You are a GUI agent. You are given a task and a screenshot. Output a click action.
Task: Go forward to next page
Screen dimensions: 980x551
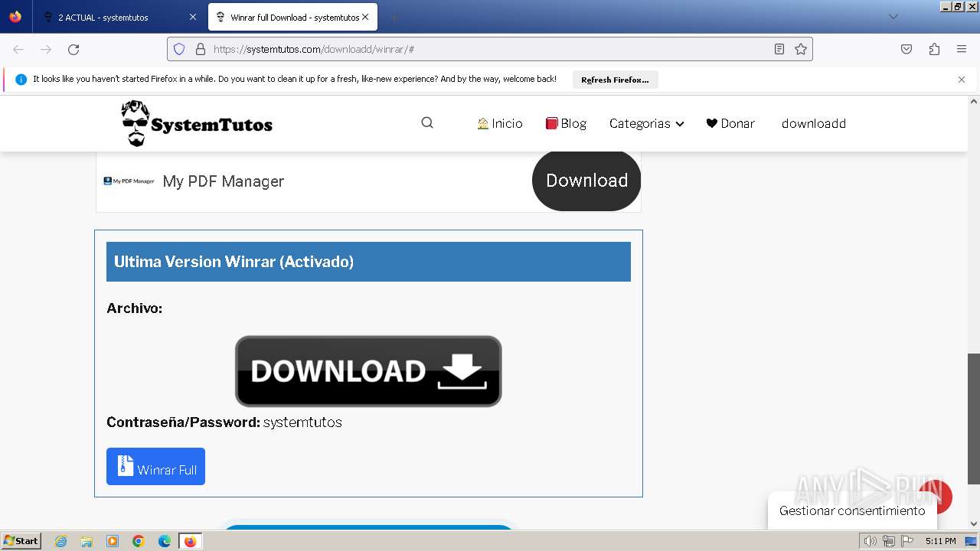tap(46, 49)
